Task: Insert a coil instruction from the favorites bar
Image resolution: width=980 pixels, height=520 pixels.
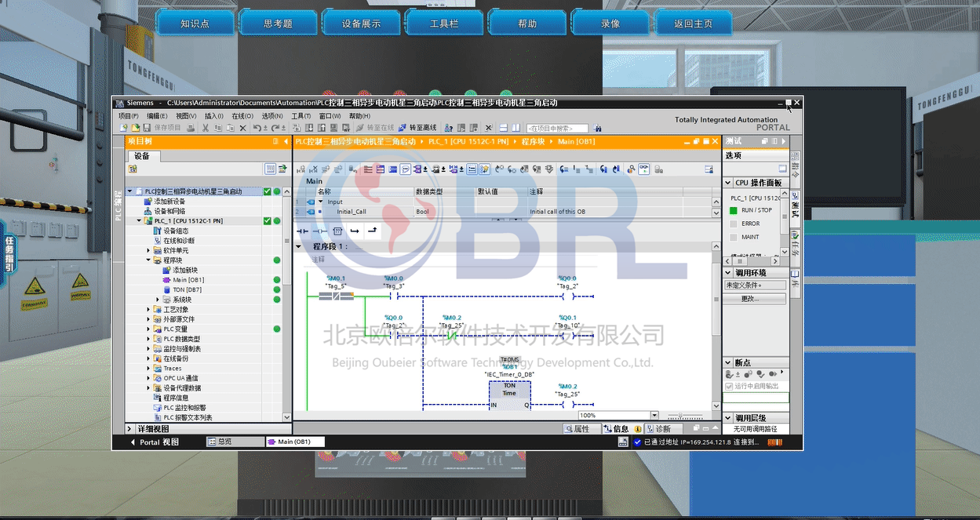Action: 320,231
